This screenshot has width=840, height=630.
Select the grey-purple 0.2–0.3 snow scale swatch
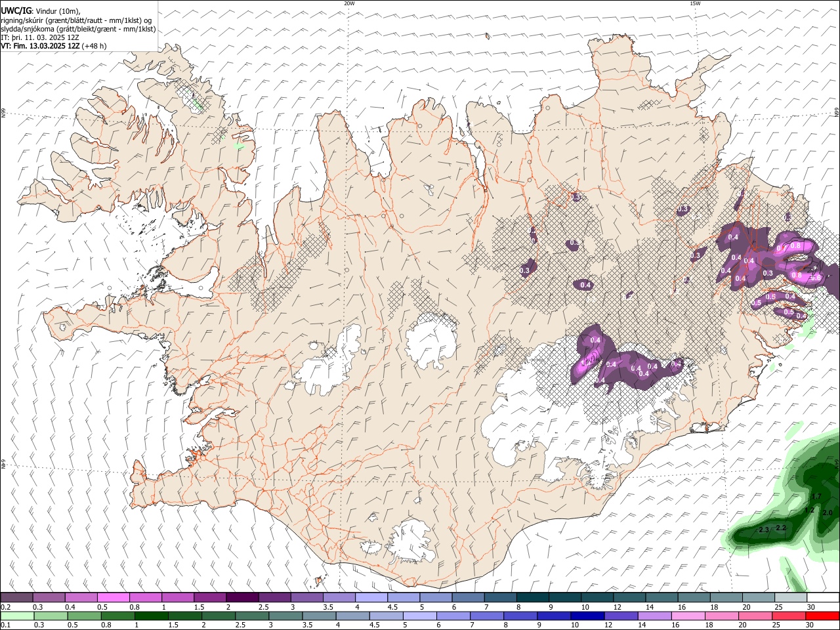(x=16, y=598)
